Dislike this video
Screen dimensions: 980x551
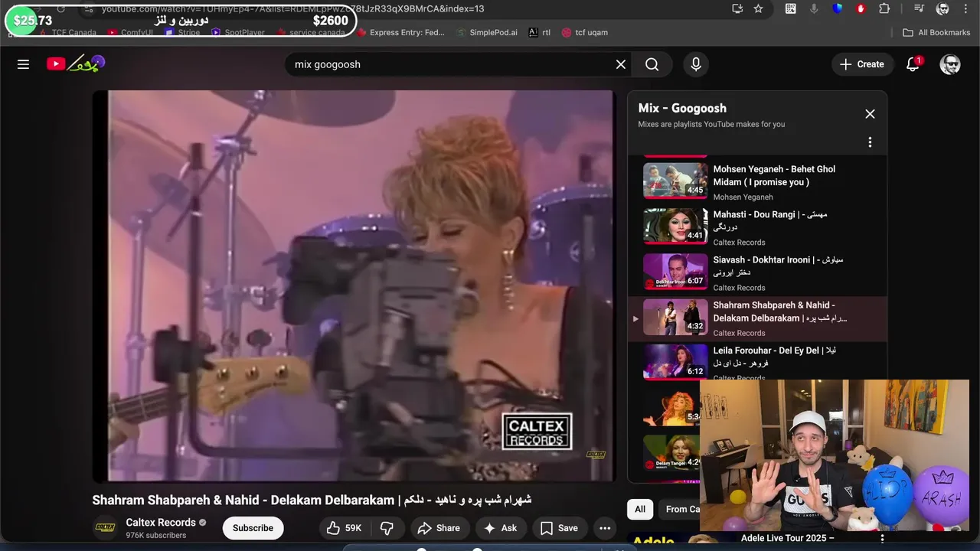(x=387, y=528)
